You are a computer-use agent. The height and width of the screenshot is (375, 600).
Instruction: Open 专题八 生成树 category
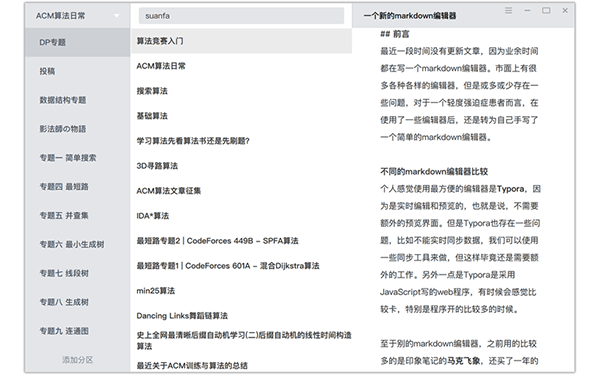pos(78,302)
